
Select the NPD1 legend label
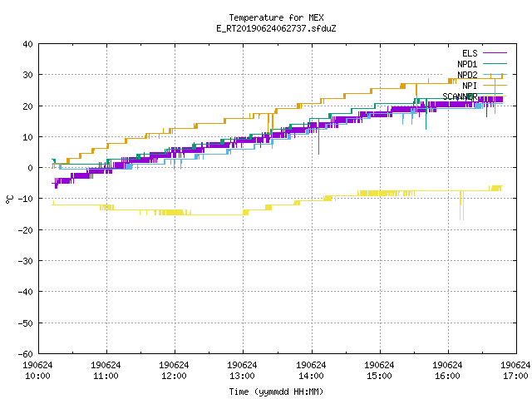[x=467, y=64]
